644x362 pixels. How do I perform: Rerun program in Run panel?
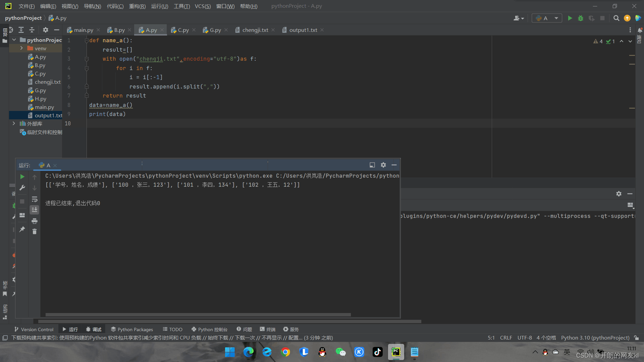coord(22,177)
